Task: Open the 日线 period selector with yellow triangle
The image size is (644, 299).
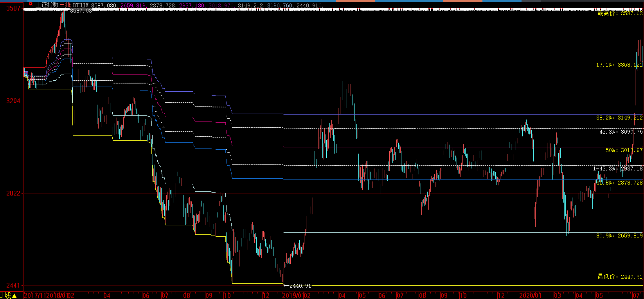Action: tap(8, 295)
